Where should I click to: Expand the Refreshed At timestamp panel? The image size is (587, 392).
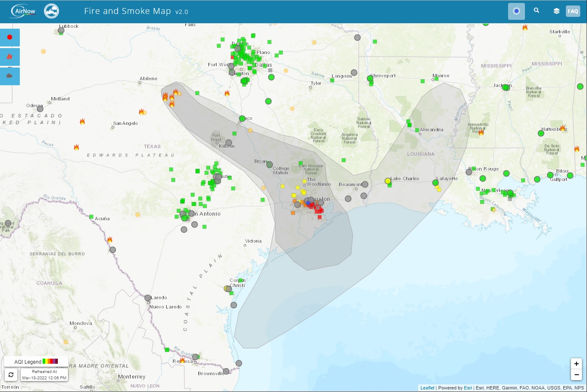point(43,374)
